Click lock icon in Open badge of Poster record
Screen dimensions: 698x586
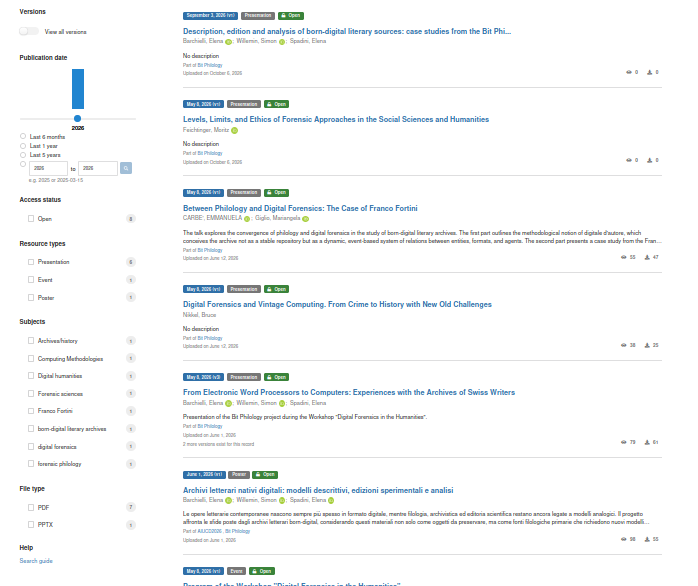pyautogui.click(x=258, y=475)
